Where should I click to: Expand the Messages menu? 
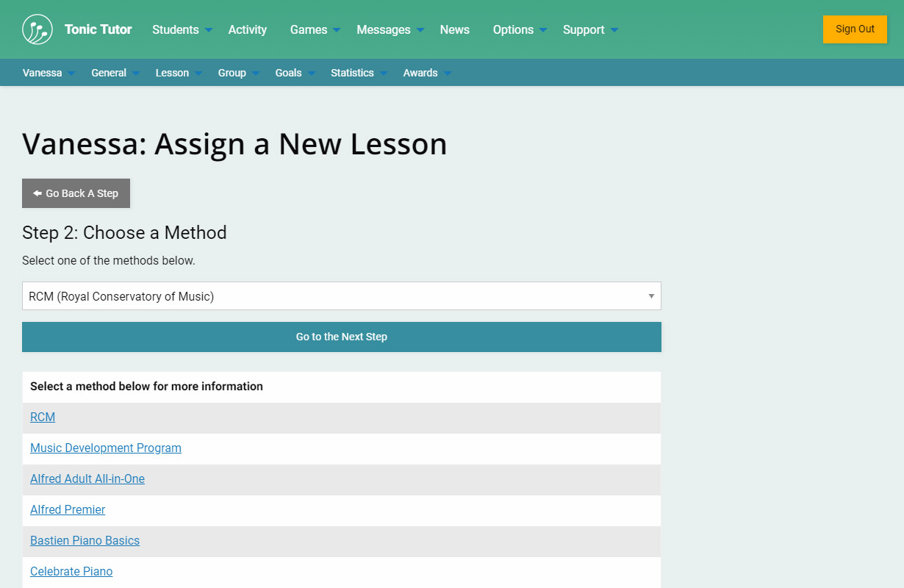[390, 29]
